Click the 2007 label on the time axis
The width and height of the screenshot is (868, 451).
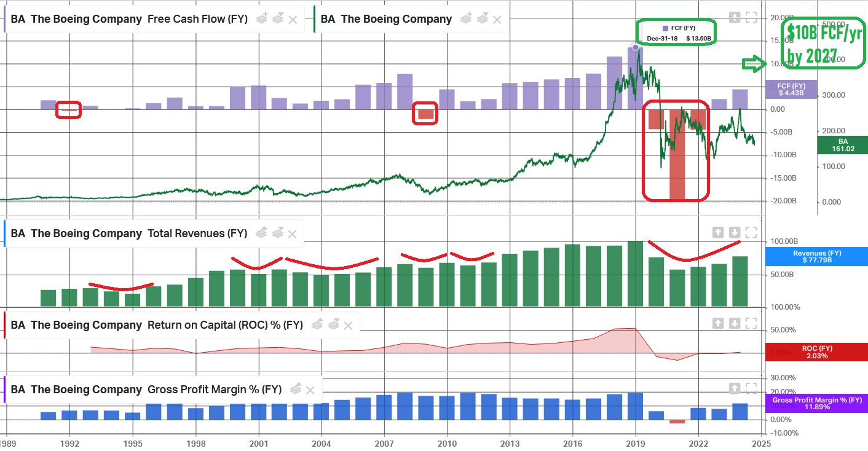[384, 442]
